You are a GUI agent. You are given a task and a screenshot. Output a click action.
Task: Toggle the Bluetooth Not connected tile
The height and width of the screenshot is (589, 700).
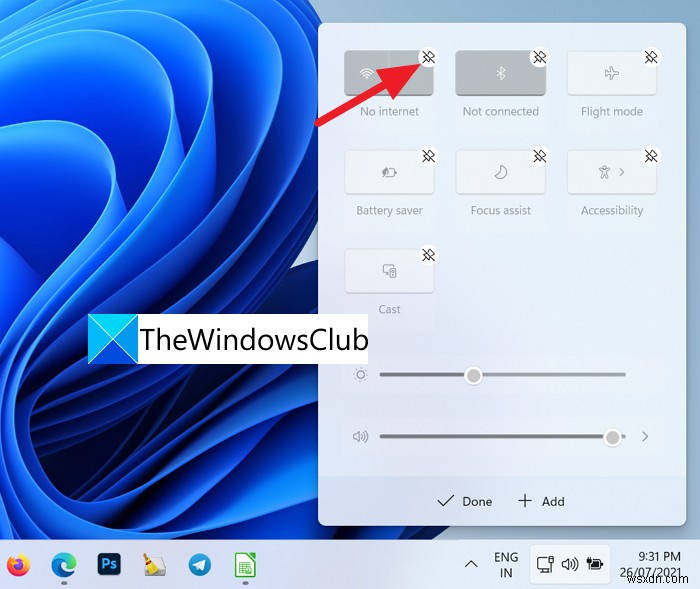pos(500,73)
